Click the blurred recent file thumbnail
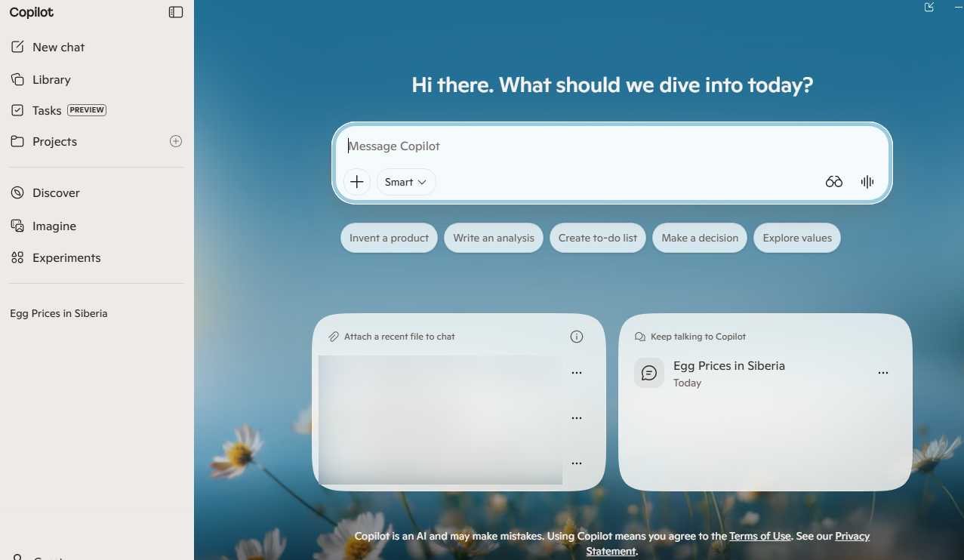964x560 pixels. coord(440,420)
